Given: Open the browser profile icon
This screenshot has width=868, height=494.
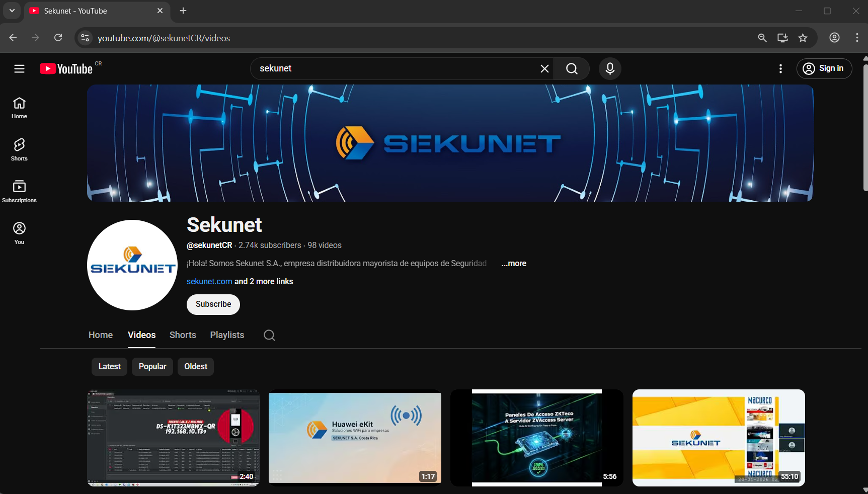Looking at the screenshot, I should pyautogui.click(x=834, y=38).
